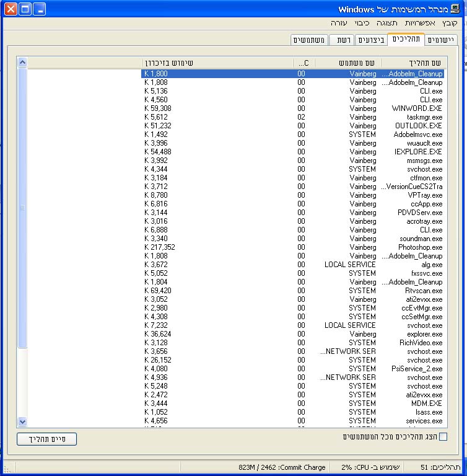Select the VersionCueCS2Tra process
467x476 pixels.
coord(292,187)
